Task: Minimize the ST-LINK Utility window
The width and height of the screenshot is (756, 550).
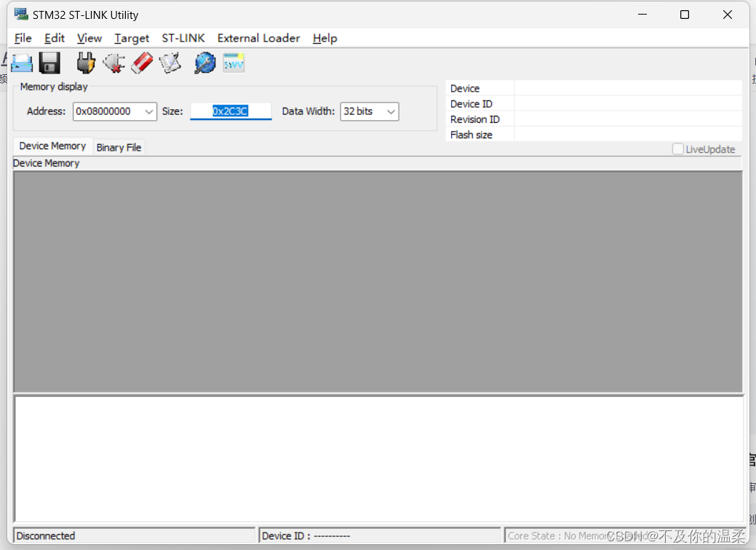Action: tap(642, 15)
